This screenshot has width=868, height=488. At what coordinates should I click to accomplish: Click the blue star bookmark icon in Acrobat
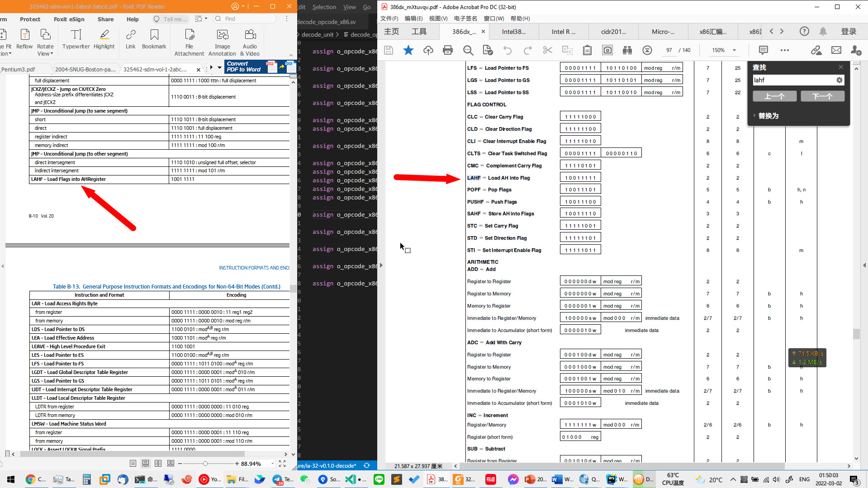(408, 50)
